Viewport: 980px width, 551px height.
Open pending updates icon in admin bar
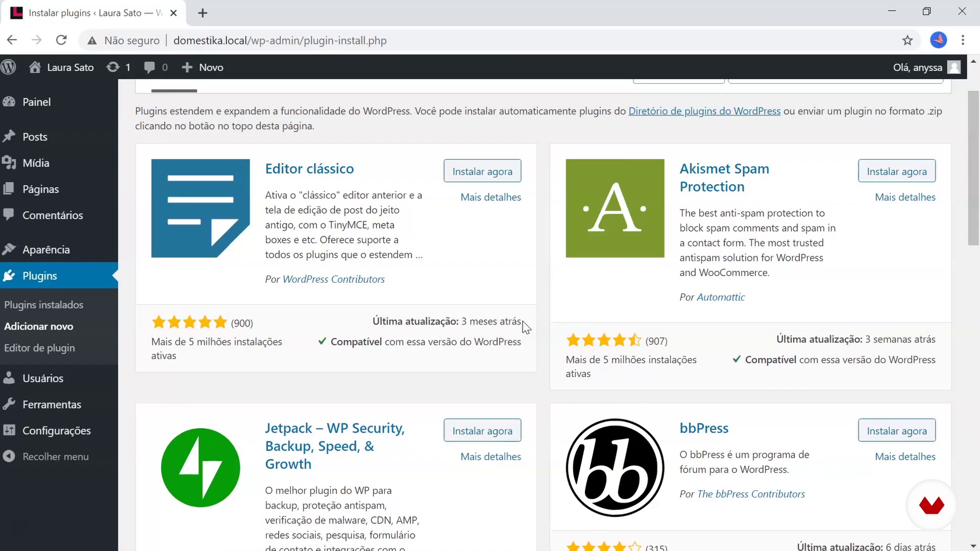pos(113,67)
